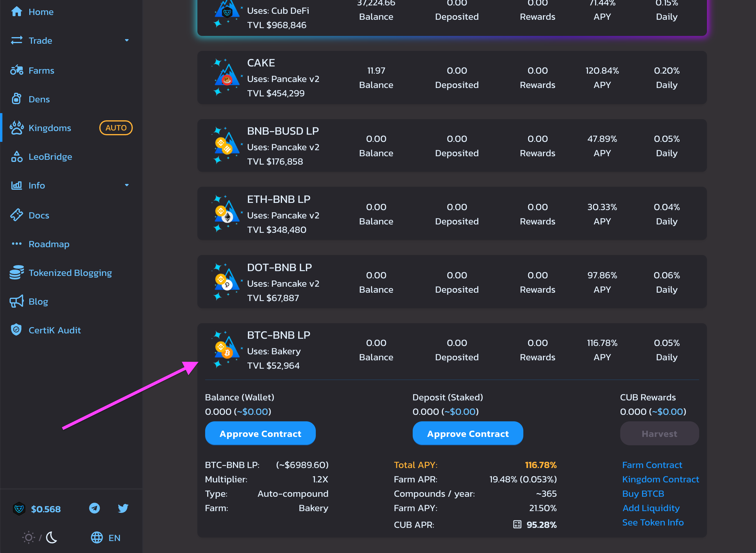Expand the ETH-BNB LP kingdom row
This screenshot has width=756, height=553.
[452, 213]
